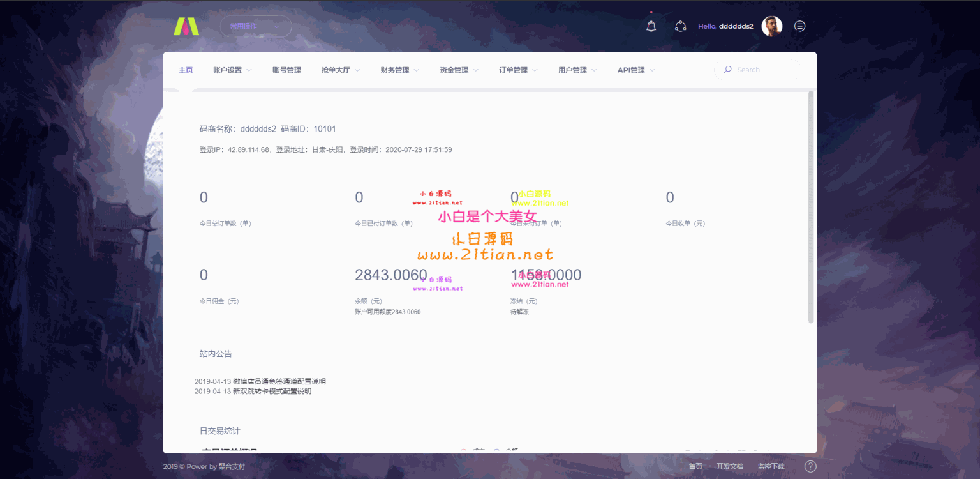Click the 聚合支付 footer text

(x=232, y=466)
